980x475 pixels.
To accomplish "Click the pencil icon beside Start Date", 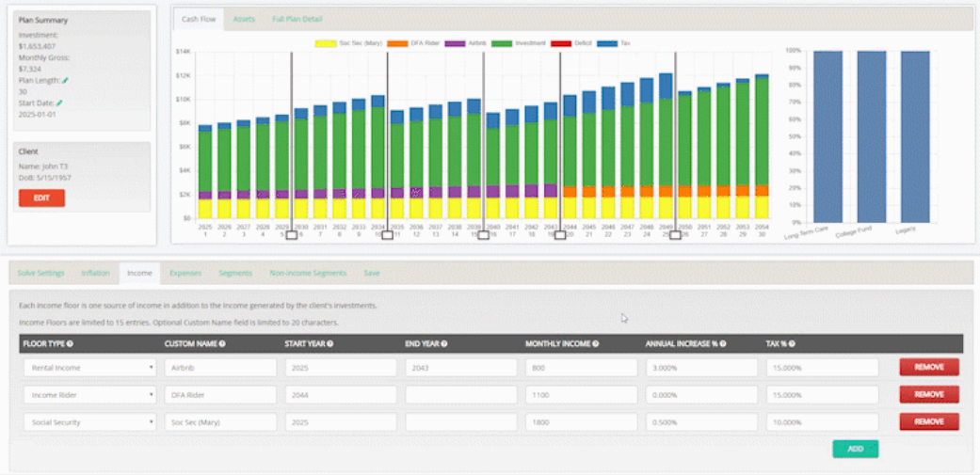I will [x=59, y=103].
